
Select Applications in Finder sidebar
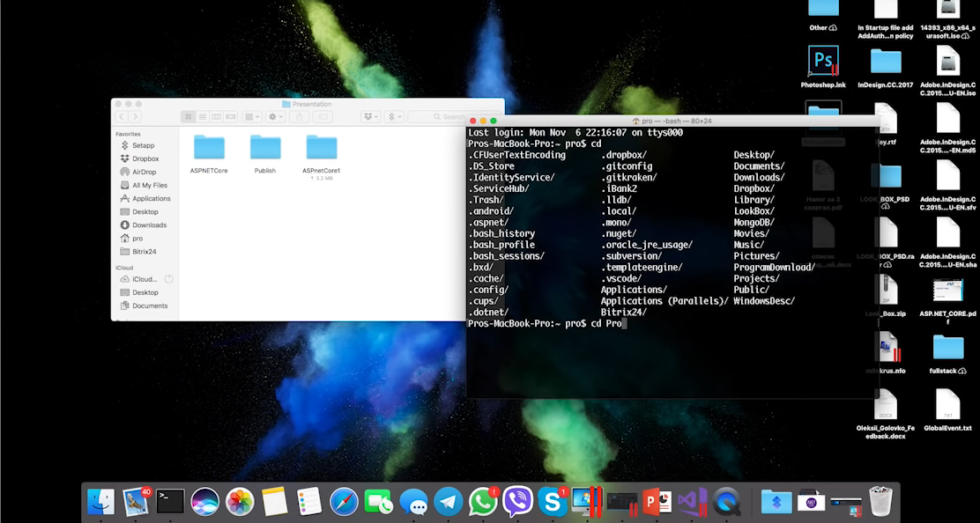[x=152, y=198]
